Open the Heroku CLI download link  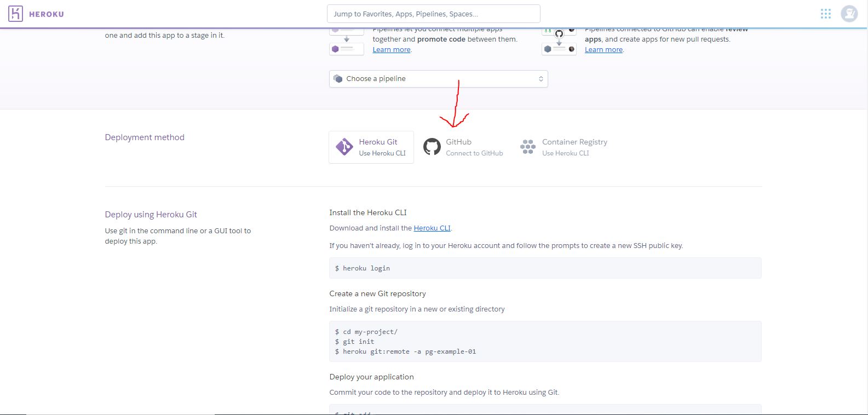pyautogui.click(x=432, y=228)
